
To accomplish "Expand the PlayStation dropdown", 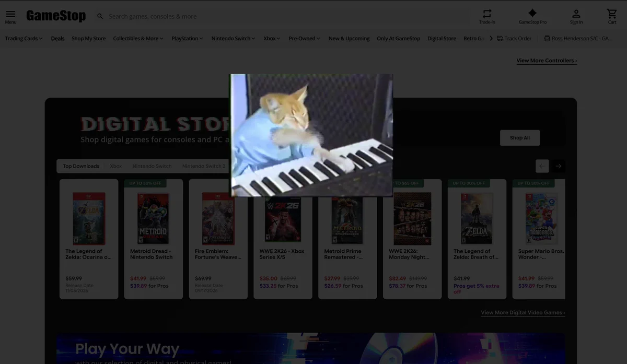I will tap(187, 38).
